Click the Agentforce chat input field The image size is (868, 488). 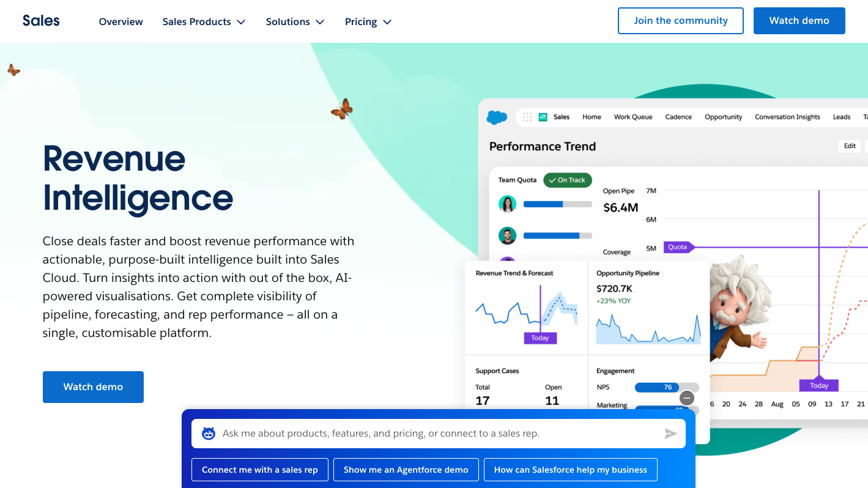tap(439, 434)
